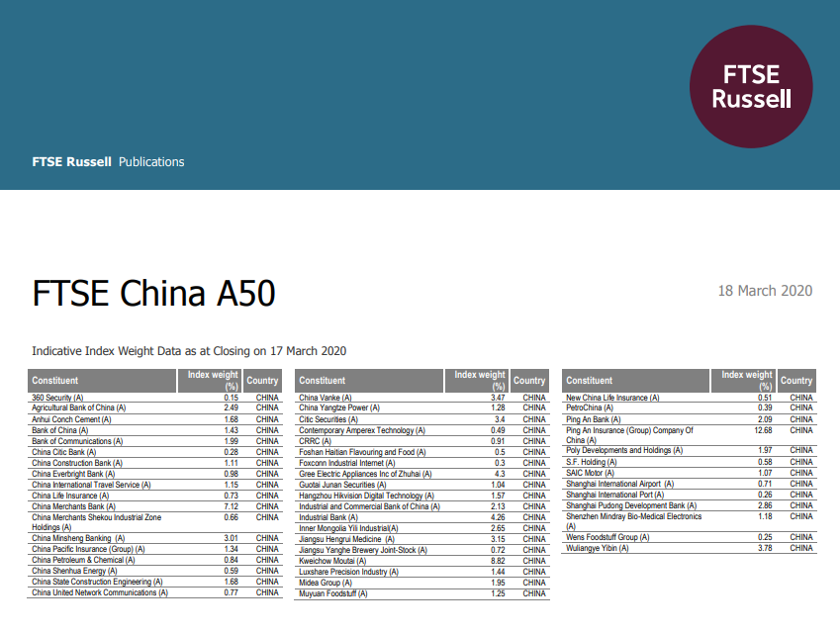Viewport: 840px width, 633px height.
Task: Click the 8.82 weight for Kweichow Moutai
Action: 498,561
